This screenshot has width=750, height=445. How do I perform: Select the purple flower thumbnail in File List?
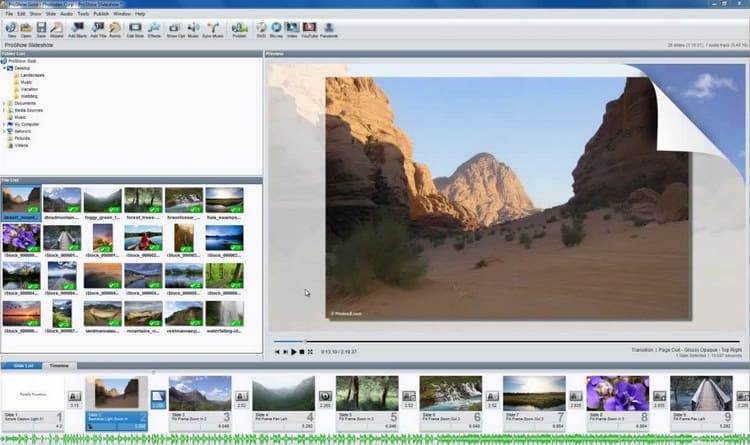[21, 237]
